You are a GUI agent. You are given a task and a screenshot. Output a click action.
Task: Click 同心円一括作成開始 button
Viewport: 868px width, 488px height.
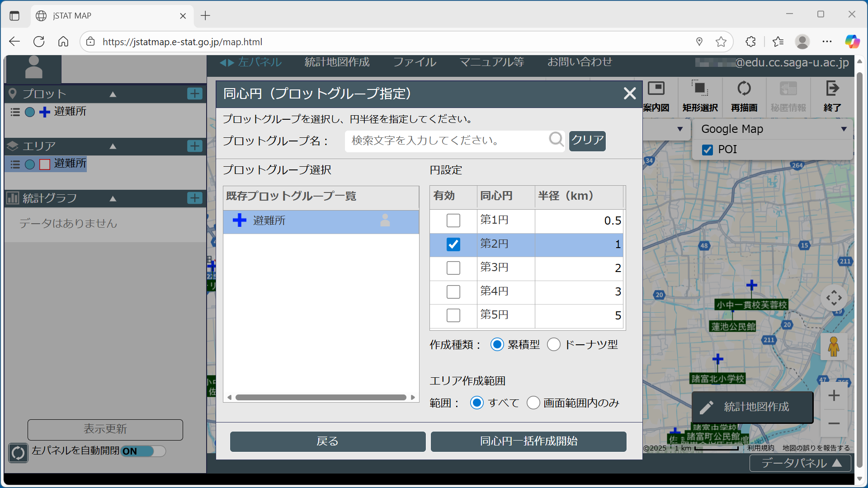[x=528, y=441]
